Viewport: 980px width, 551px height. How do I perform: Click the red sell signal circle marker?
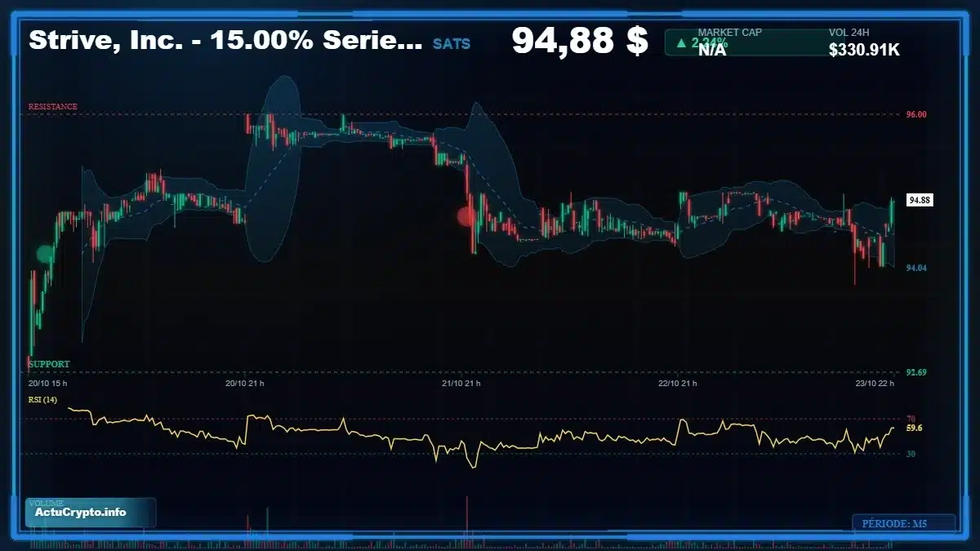pyautogui.click(x=465, y=216)
